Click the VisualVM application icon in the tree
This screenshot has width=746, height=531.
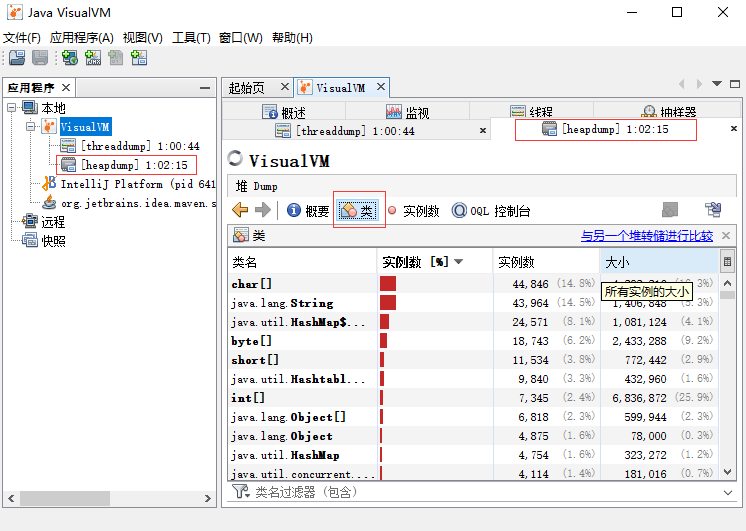click(49, 127)
